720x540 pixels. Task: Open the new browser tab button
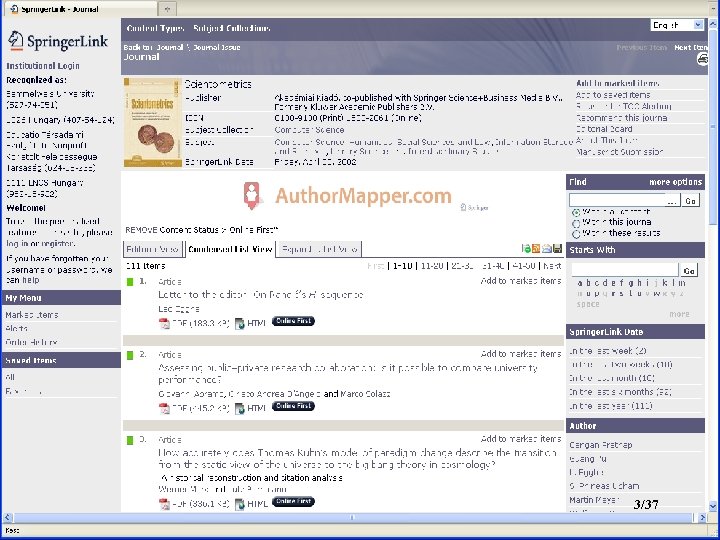pos(167,9)
